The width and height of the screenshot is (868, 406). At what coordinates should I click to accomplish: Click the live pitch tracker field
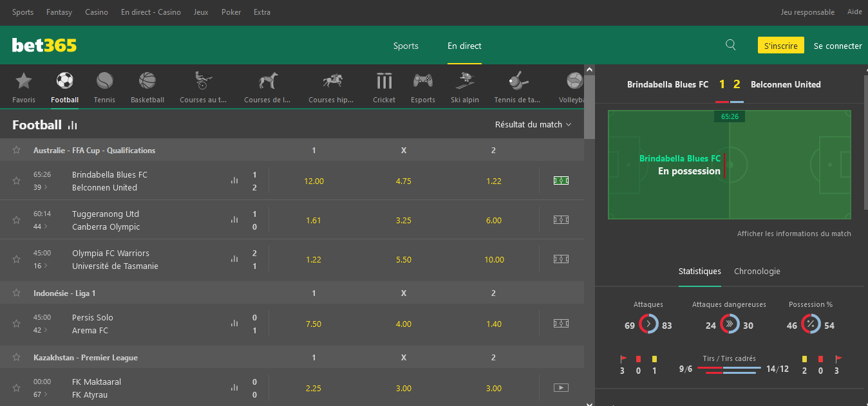[x=730, y=165]
